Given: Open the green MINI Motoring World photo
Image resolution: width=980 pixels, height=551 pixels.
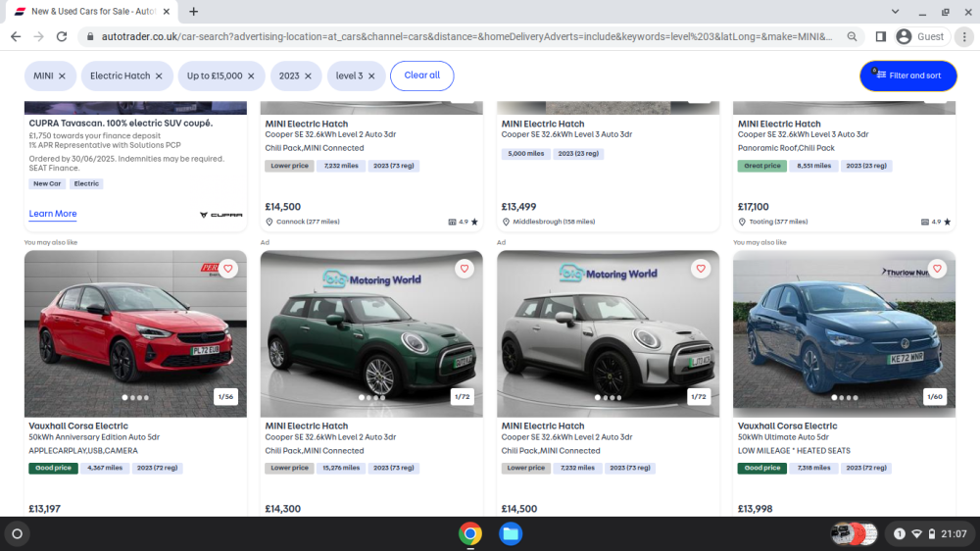Looking at the screenshot, I should (371, 334).
